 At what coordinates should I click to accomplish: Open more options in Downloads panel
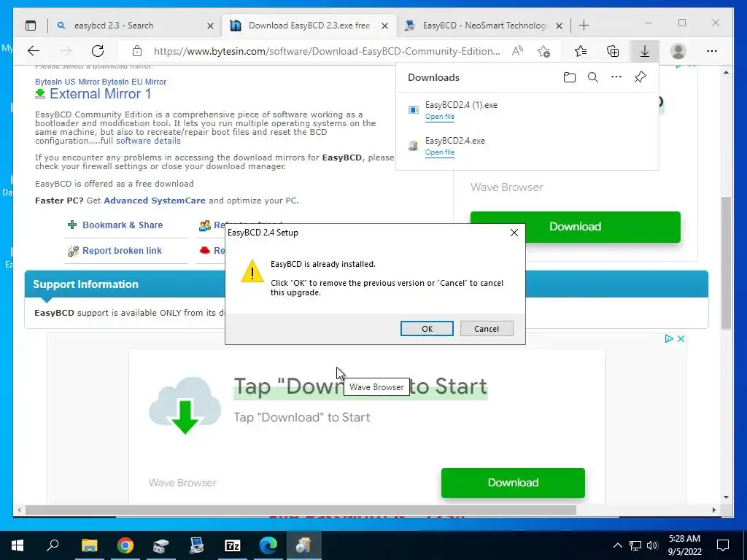point(616,77)
